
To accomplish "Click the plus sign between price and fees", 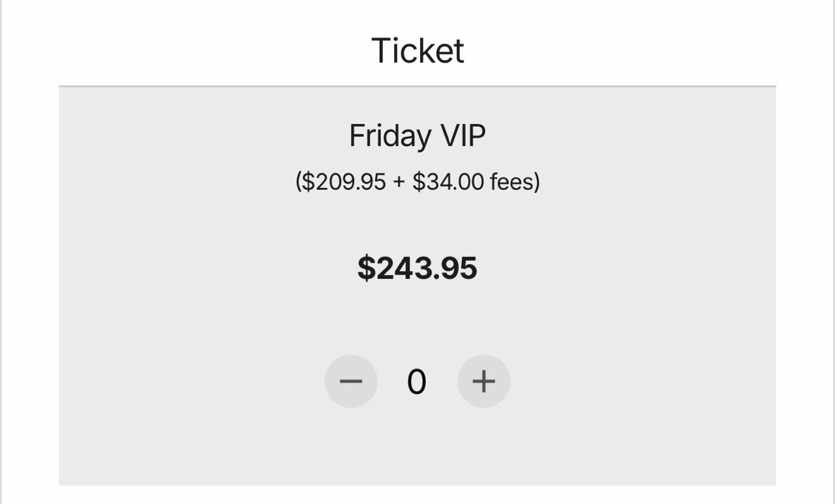I will [x=399, y=182].
